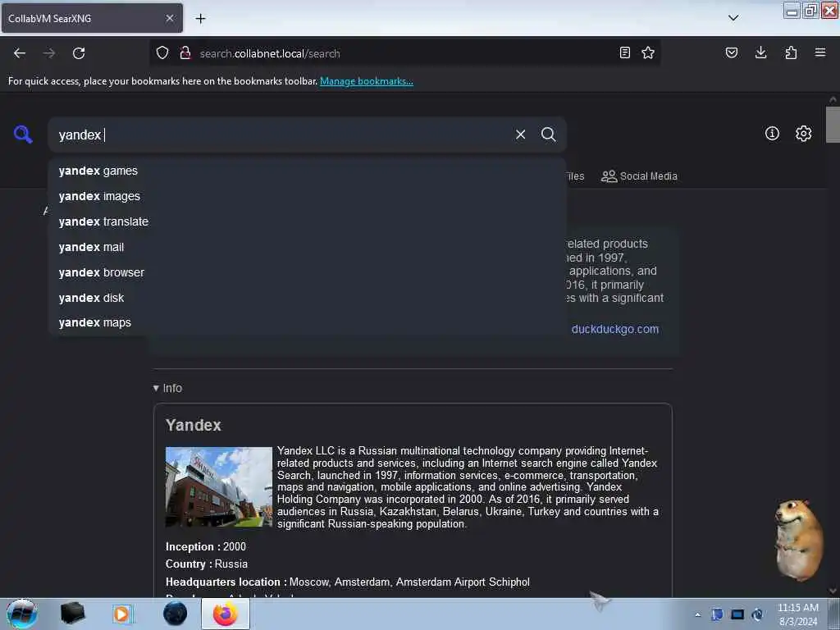840x630 pixels.
Task: Open a new tab with the plus button
Action: pos(200,19)
